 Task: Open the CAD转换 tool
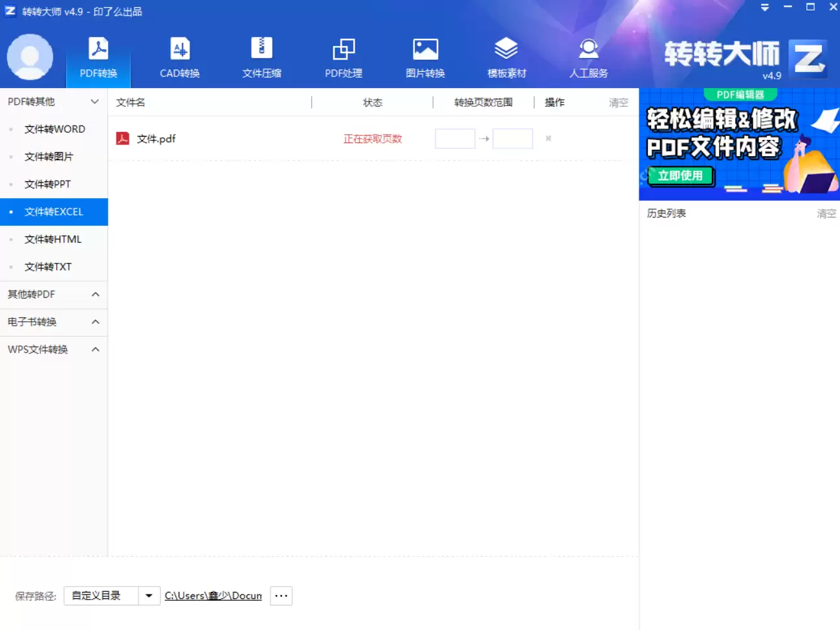(x=179, y=57)
